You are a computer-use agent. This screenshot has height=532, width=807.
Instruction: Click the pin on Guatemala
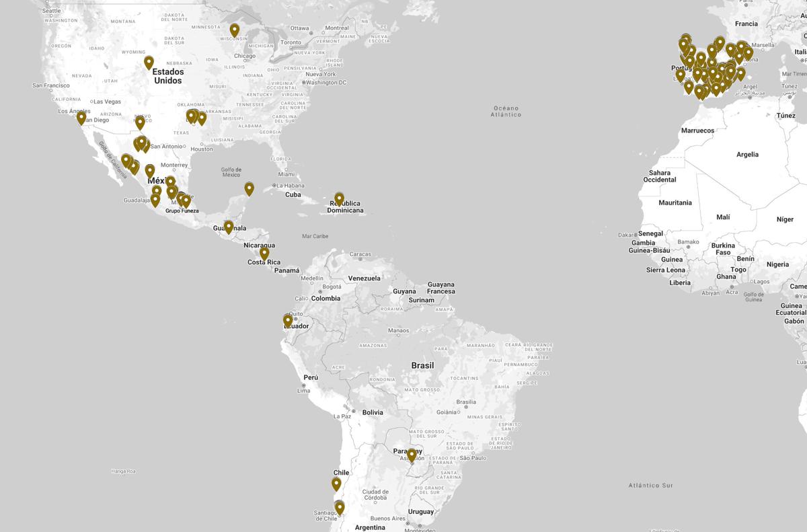click(x=229, y=227)
